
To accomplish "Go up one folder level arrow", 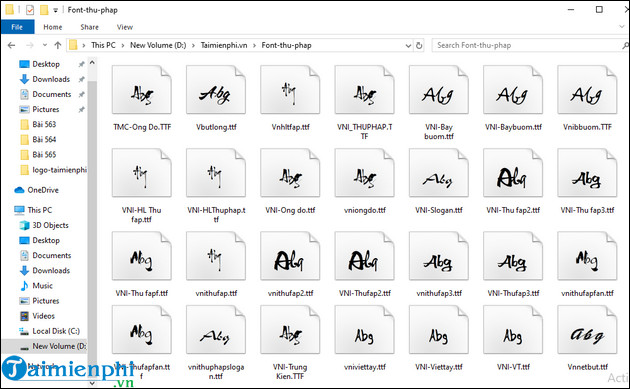I will click(x=58, y=45).
